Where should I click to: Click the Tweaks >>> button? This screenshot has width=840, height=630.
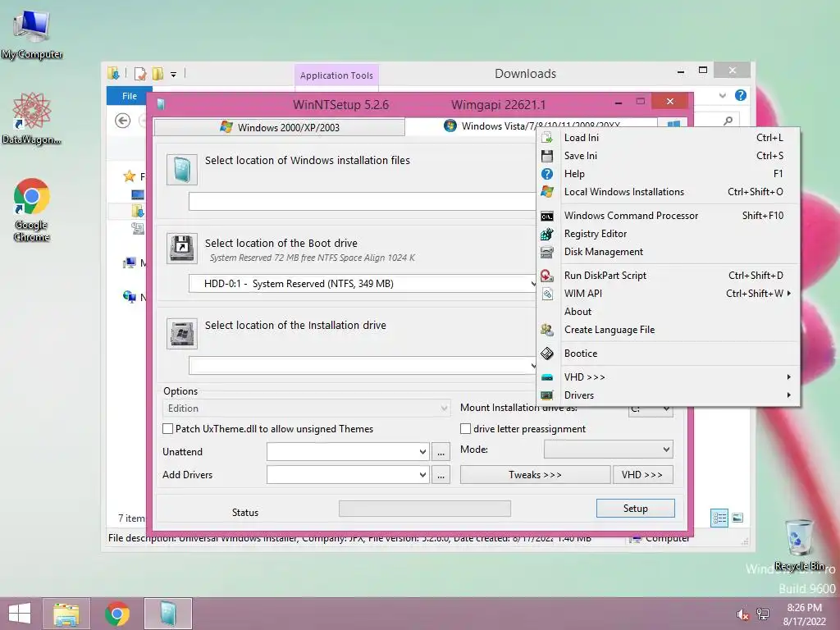535,475
